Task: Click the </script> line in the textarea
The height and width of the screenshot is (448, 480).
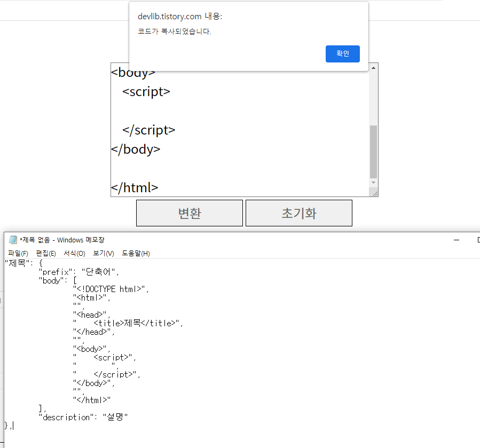Action: click(x=149, y=130)
